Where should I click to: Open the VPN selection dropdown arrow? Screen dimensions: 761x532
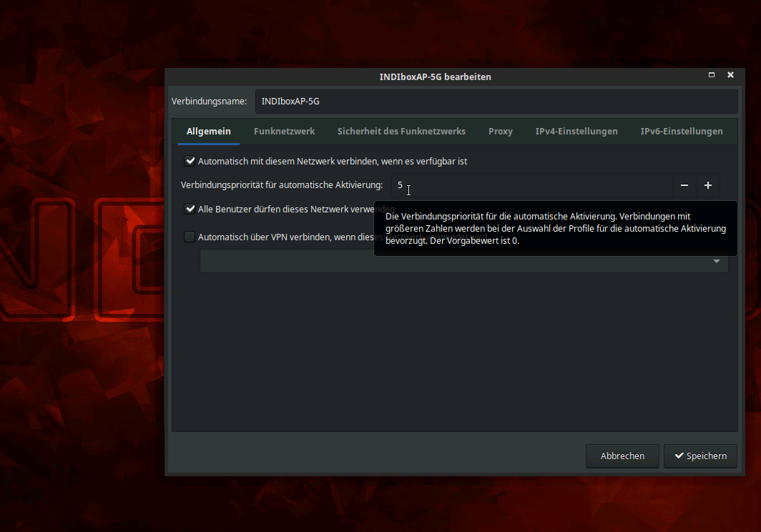point(717,262)
